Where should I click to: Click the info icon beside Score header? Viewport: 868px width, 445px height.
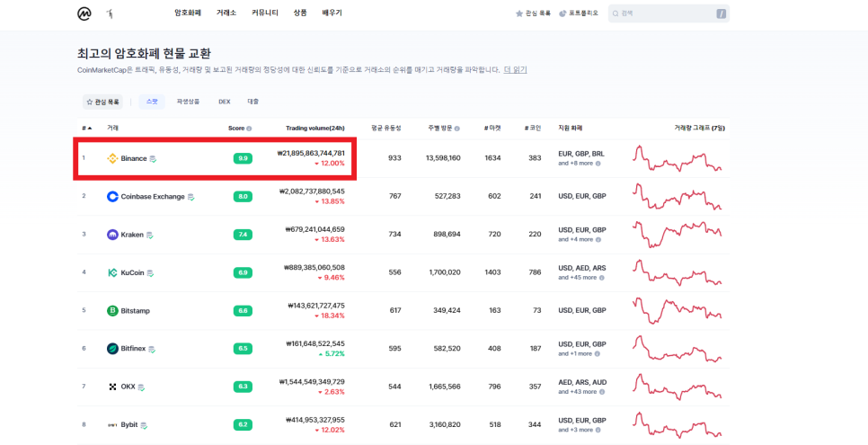[x=249, y=129]
